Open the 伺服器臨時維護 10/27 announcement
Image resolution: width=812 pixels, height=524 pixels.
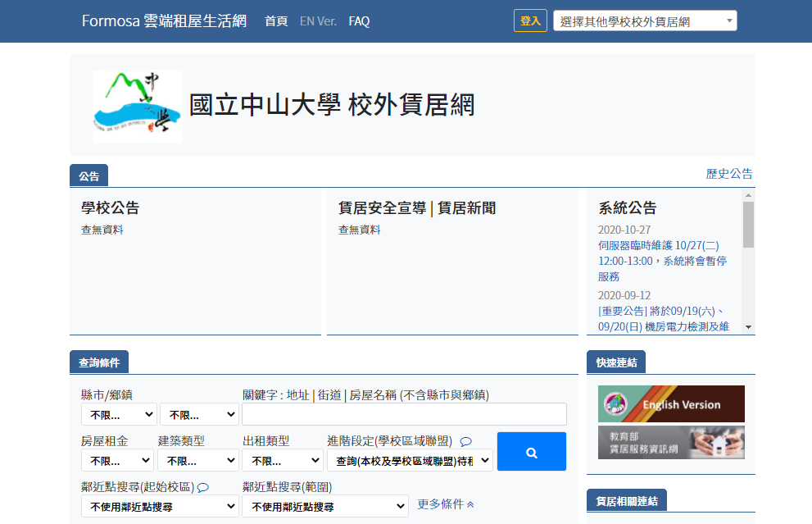coord(662,261)
